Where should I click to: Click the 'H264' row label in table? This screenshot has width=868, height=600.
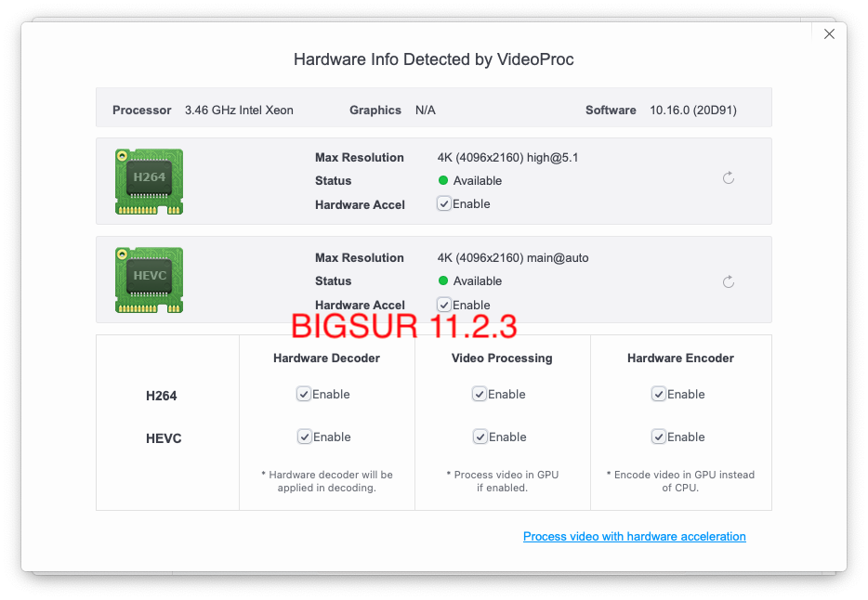(x=161, y=396)
